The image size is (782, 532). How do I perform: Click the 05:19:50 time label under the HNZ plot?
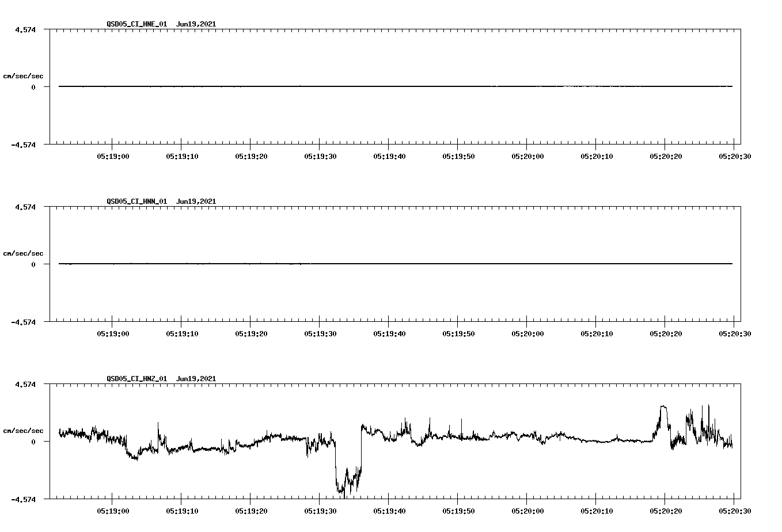pyautogui.click(x=458, y=511)
